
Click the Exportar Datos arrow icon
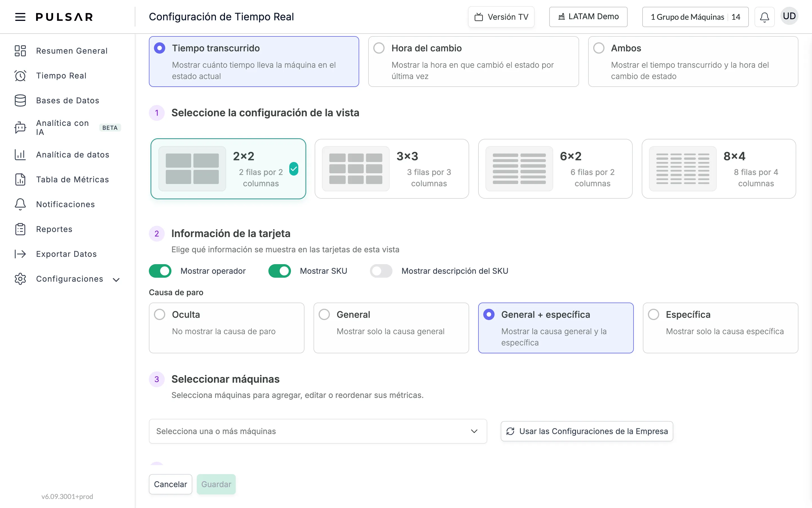coord(20,254)
